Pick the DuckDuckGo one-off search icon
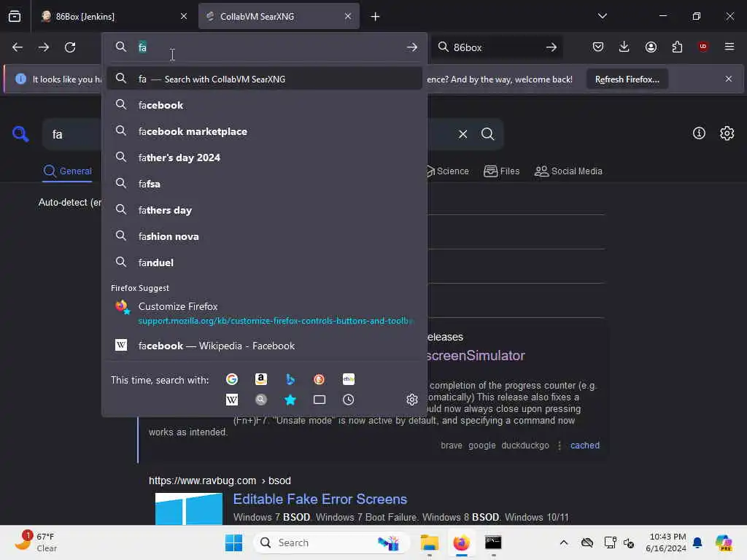 [x=320, y=379]
